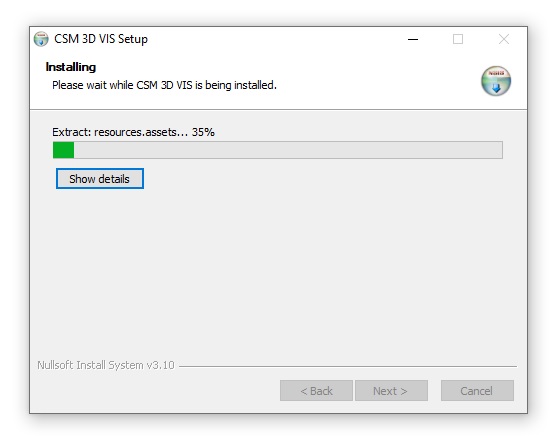Screen dimensions: 558x446
Task: Click the NSIS installer logo in header
Action: tap(496, 81)
